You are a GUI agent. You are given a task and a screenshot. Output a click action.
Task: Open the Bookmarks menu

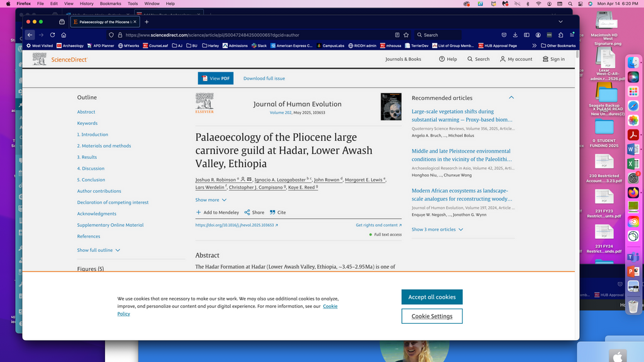click(x=111, y=4)
